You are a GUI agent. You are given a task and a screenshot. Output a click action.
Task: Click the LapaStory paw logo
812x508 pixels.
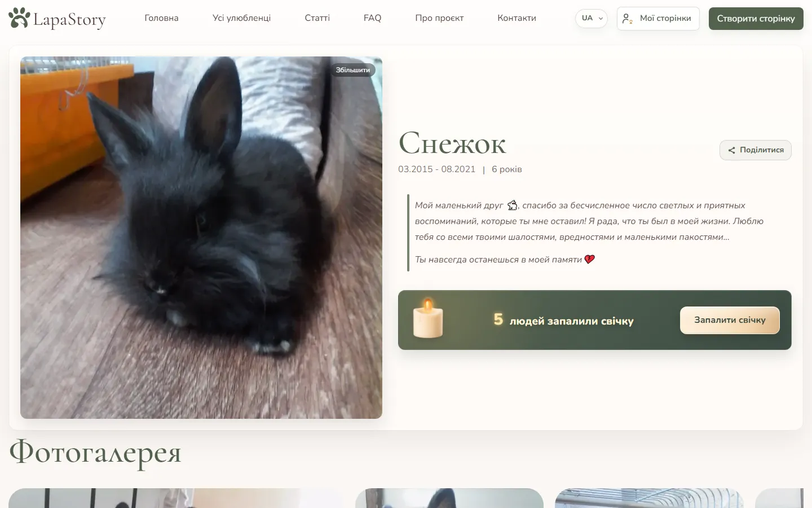(x=57, y=19)
